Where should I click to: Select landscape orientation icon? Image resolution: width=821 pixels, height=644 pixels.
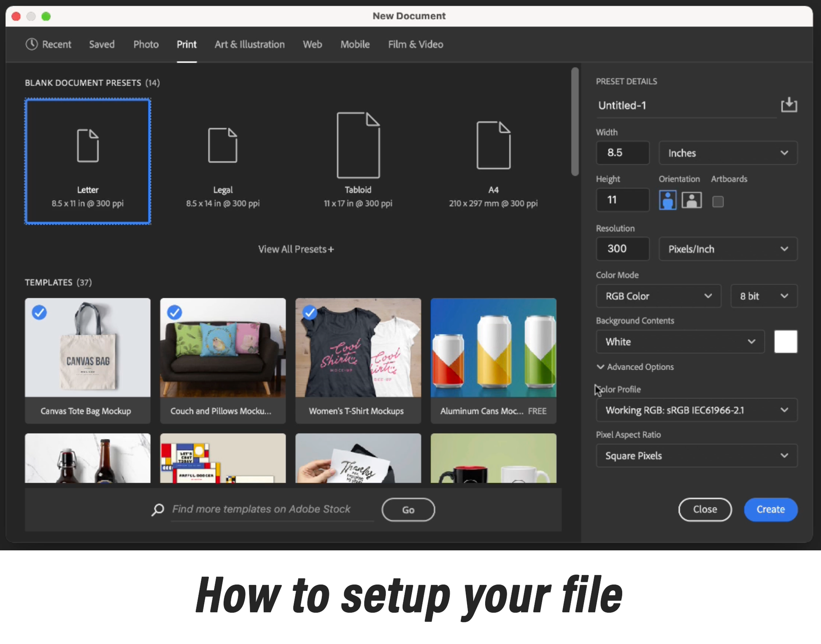click(x=691, y=200)
